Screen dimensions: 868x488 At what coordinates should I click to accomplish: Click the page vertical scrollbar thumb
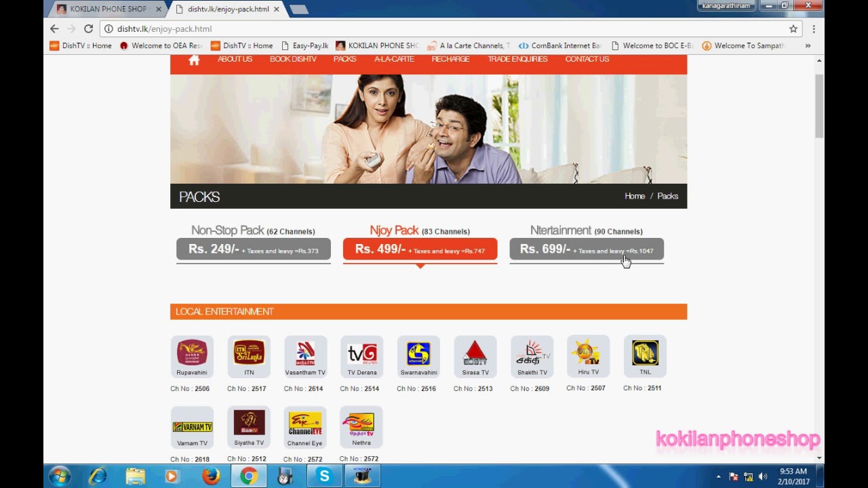pyautogui.click(x=819, y=106)
